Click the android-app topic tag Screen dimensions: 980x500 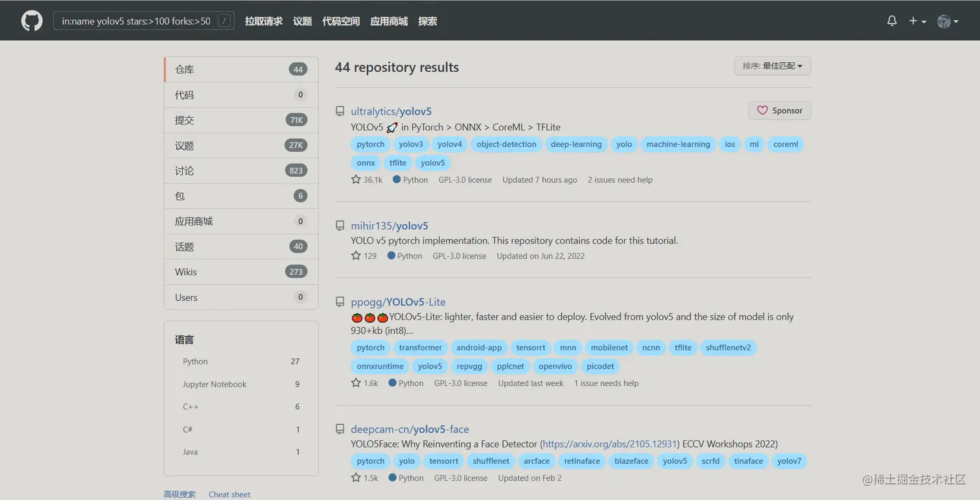(x=479, y=348)
